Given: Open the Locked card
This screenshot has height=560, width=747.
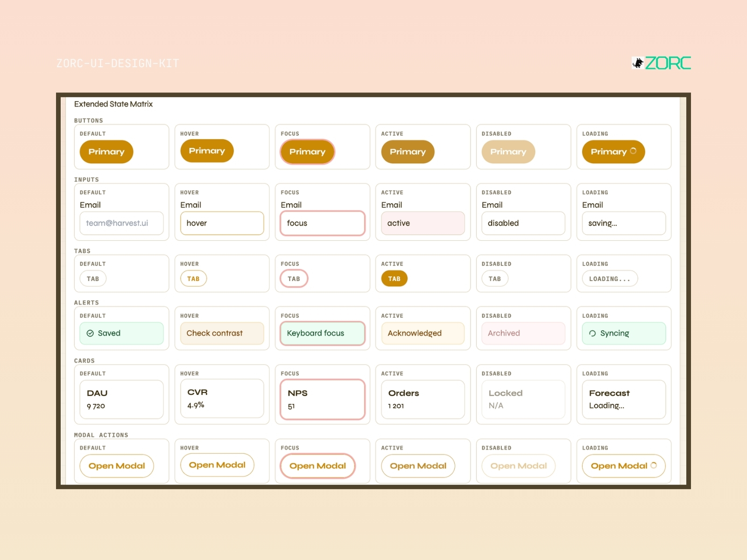Looking at the screenshot, I should [x=523, y=399].
